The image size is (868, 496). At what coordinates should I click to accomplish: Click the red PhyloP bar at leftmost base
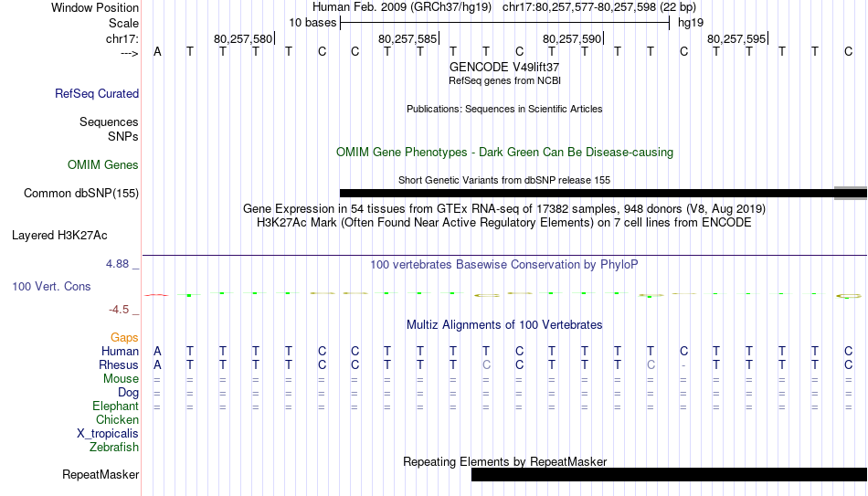[156, 295]
